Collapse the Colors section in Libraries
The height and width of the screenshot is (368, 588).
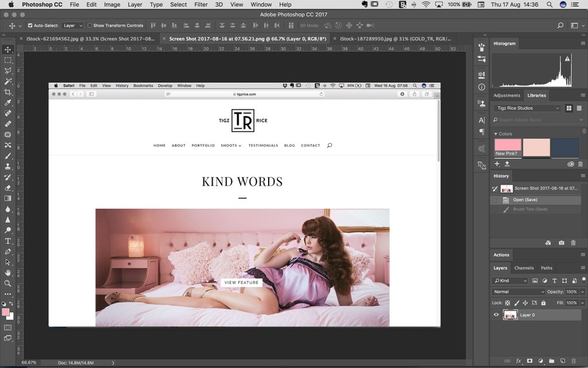pyautogui.click(x=497, y=133)
